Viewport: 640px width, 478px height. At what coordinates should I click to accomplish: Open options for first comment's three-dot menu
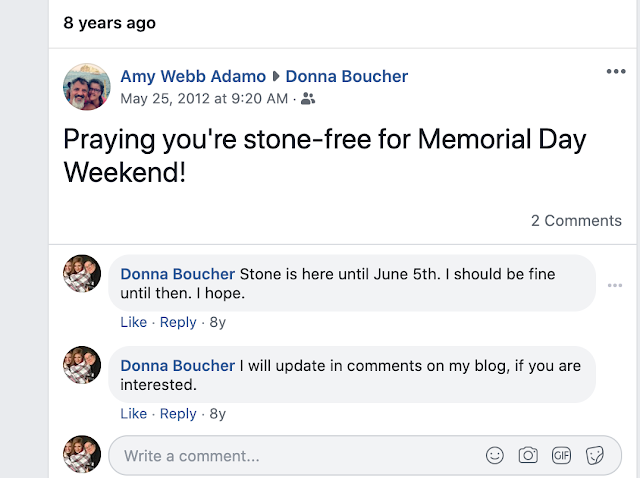coord(615,286)
